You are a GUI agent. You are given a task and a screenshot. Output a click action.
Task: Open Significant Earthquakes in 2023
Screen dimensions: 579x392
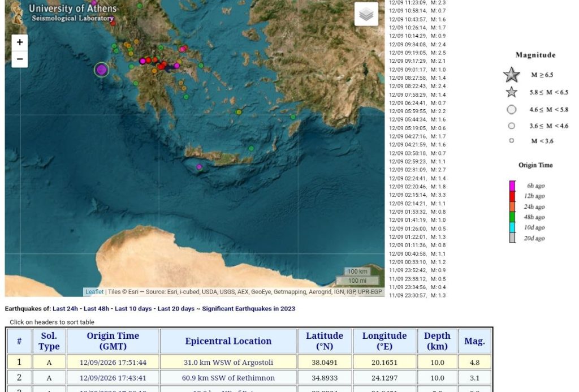pyautogui.click(x=249, y=308)
